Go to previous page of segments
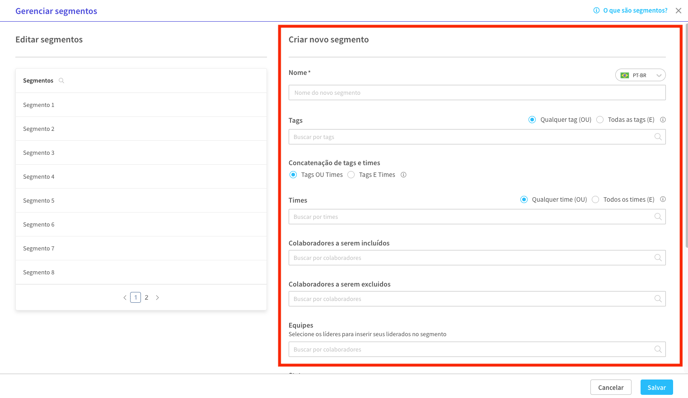 coord(125,298)
